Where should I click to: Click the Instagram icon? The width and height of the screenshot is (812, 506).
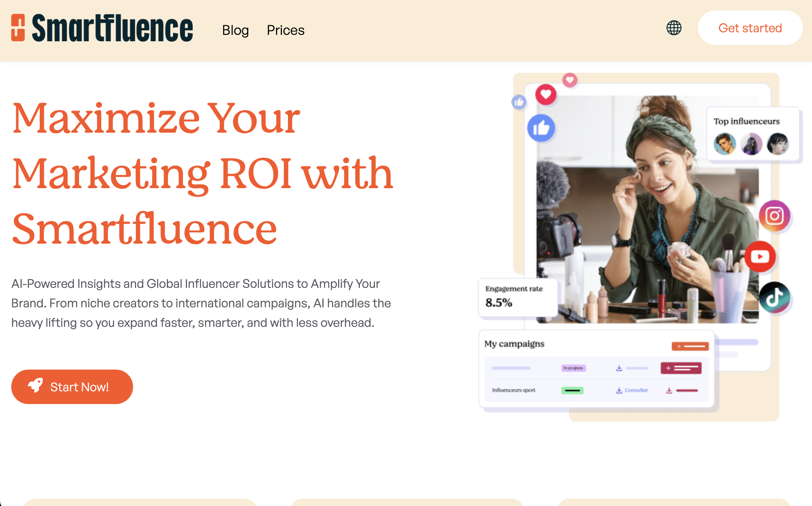pyautogui.click(x=775, y=216)
